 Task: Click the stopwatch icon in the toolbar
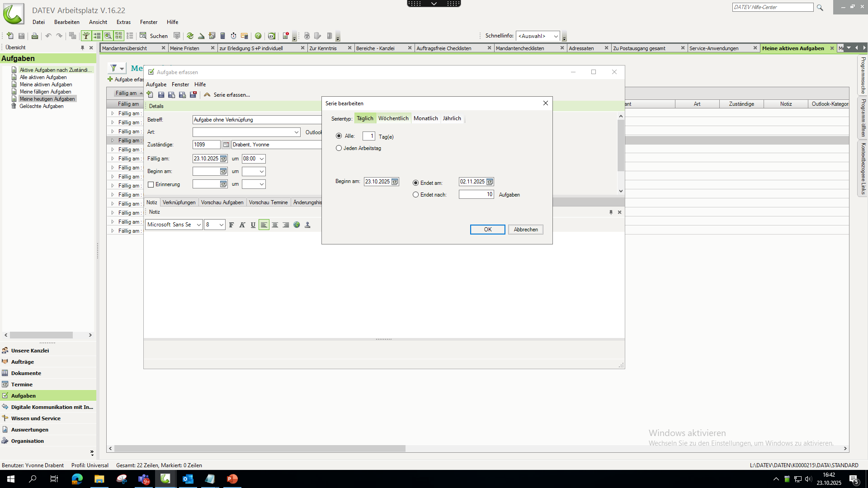tap(233, 36)
